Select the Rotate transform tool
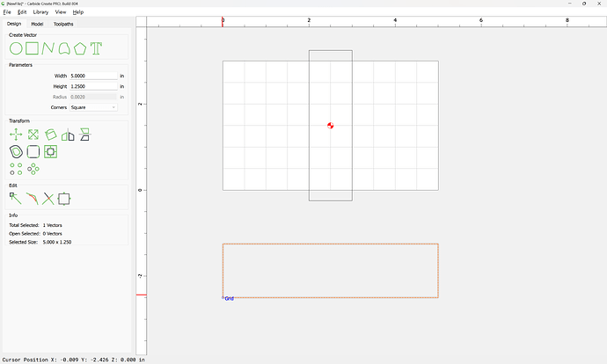Image resolution: width=607 pixels, height=364 pixels. (50, 135)
